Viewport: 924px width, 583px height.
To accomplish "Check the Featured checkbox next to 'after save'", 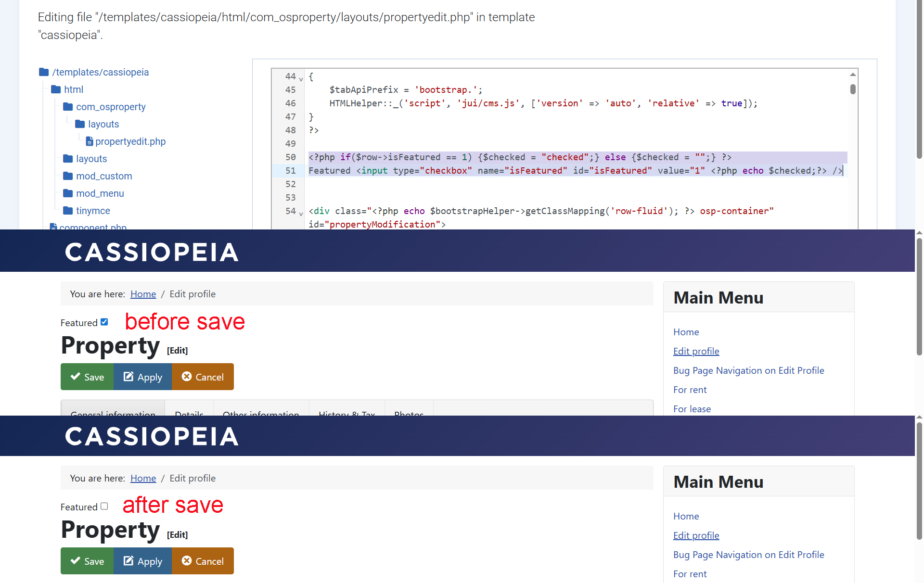I will pos(104,507).
